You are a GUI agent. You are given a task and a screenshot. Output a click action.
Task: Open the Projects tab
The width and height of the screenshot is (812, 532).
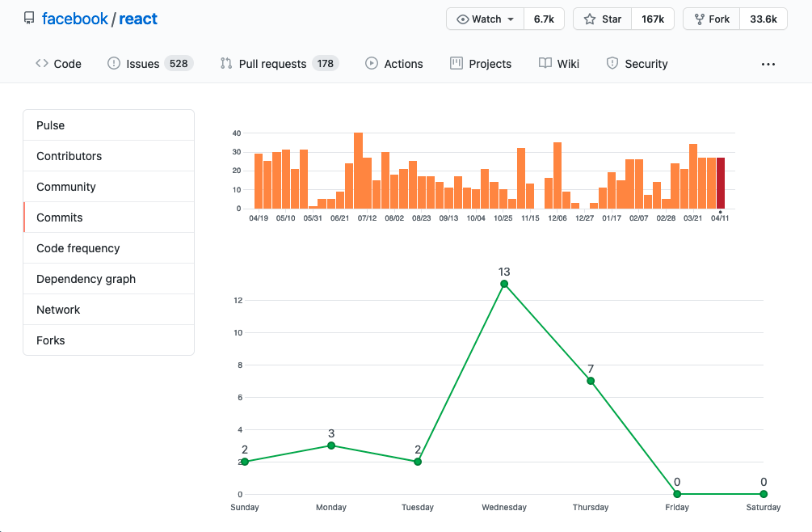[x=481, y=64]
